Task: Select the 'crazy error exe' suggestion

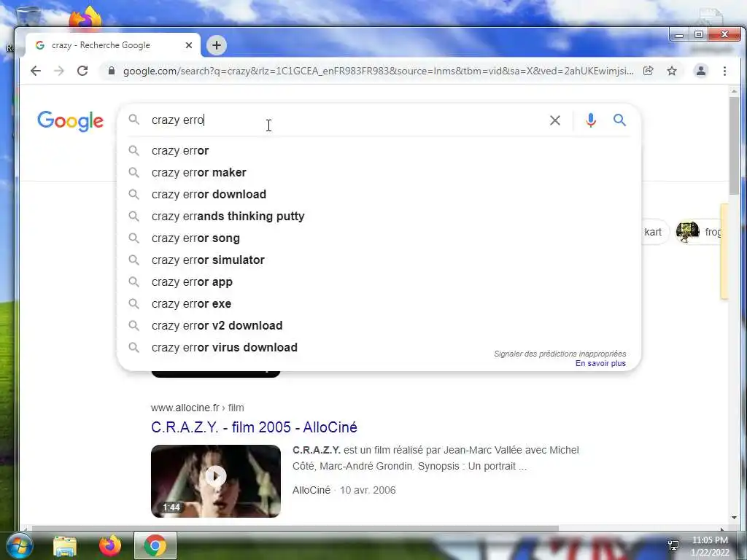Action: [x=379, y=304]
